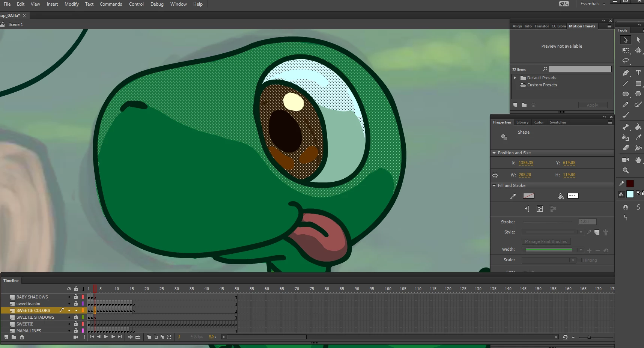Pick the Eyedropper tool

[638, 137]
